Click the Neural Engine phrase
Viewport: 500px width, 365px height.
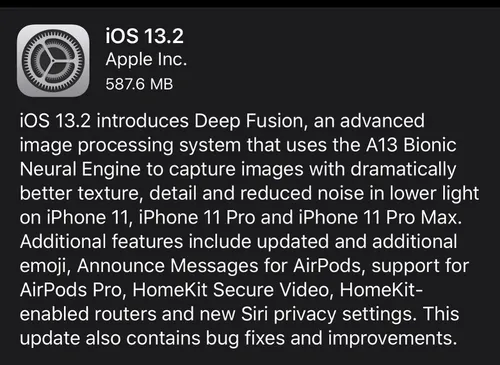point(80,169)
